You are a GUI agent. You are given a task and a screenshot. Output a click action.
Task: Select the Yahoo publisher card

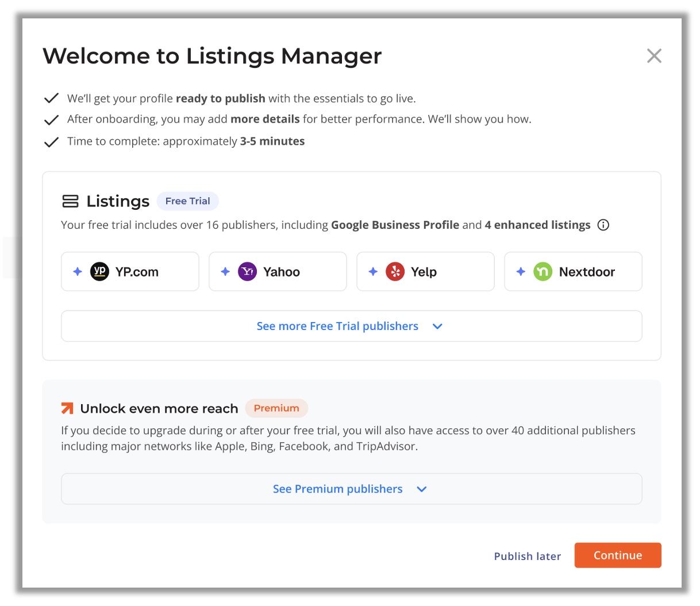tap(278, 271)
